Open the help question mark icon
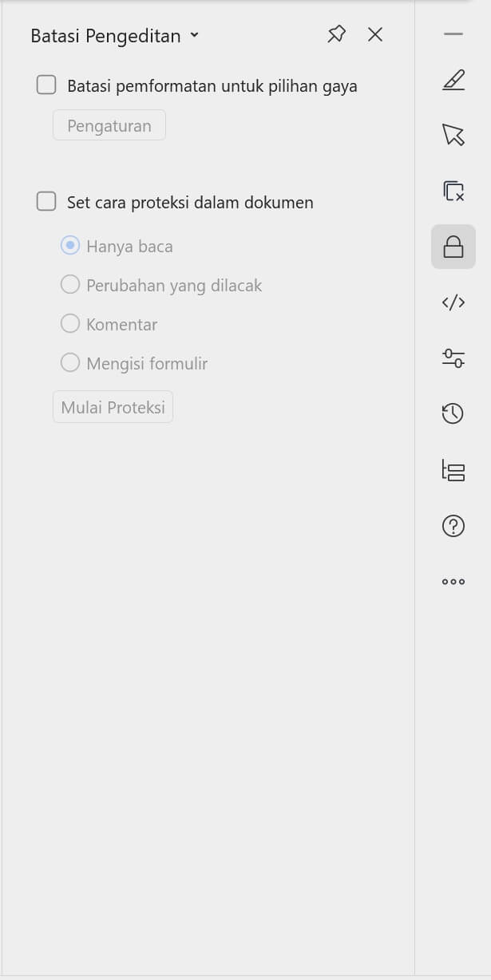The width and height of the screenshot is (491, 980). (x=453, y=526)
